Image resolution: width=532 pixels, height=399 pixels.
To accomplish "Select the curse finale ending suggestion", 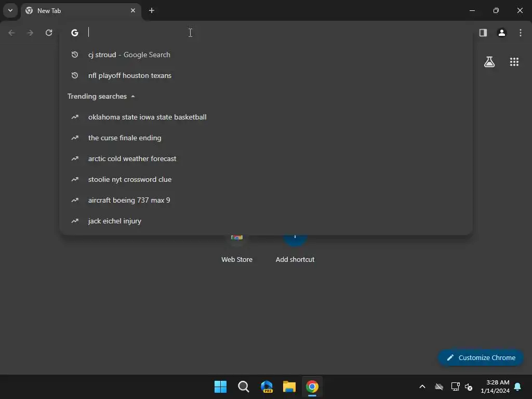I will [x=266, y=138].
